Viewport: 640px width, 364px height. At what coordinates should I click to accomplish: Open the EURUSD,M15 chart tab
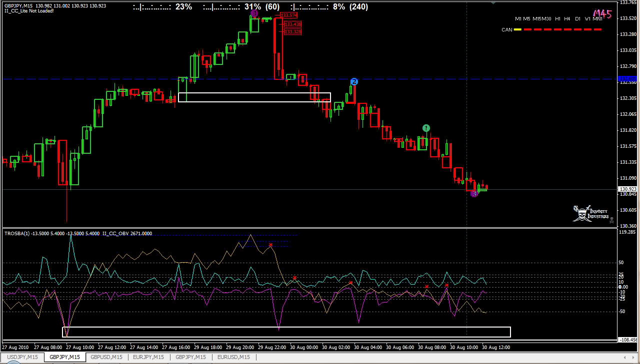coord(233,357)
